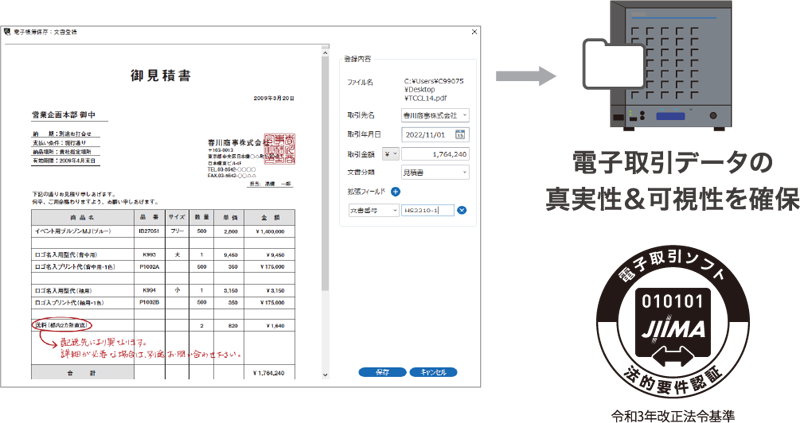Click the white folder icon on the NAS
Viewport: 800px width, 423px height.
pyautogui.click(x=614, y=64)
